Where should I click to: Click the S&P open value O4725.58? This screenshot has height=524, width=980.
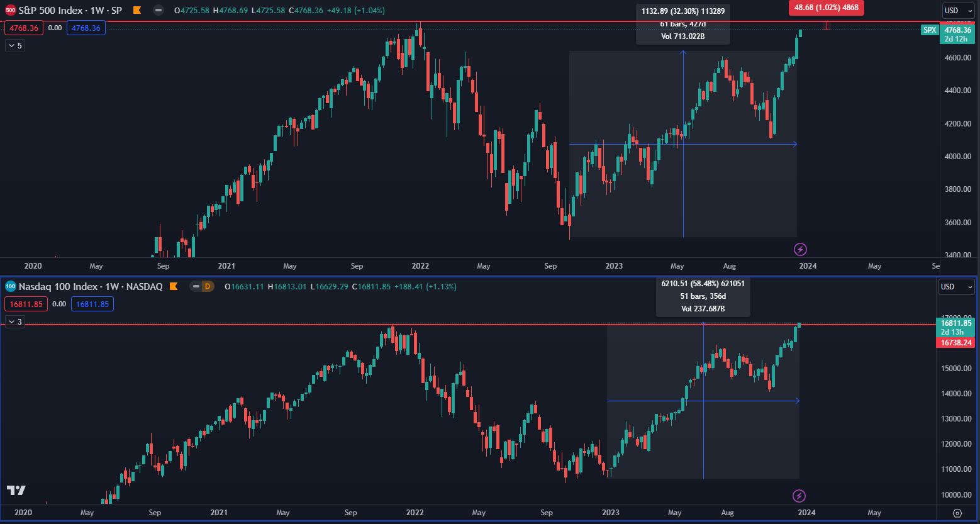coord(192,10)
